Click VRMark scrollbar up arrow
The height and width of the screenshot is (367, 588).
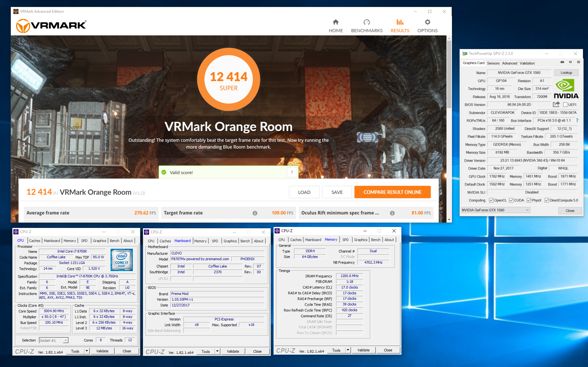coord(449,38)
